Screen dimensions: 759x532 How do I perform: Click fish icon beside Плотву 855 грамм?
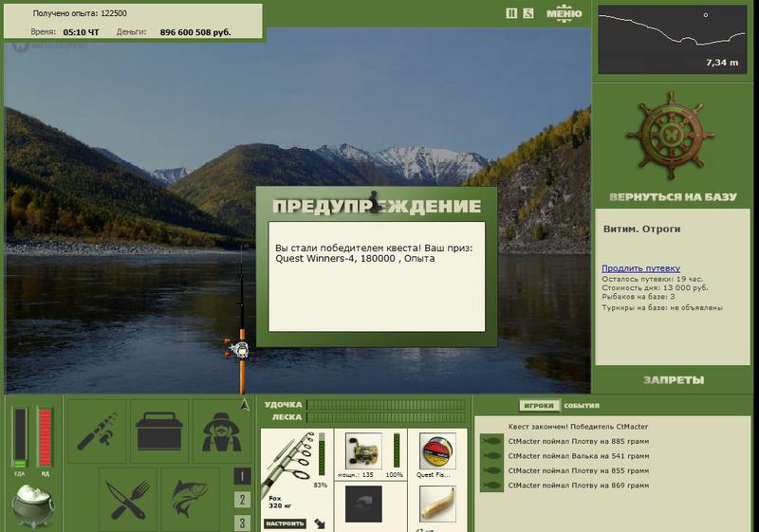491,470
